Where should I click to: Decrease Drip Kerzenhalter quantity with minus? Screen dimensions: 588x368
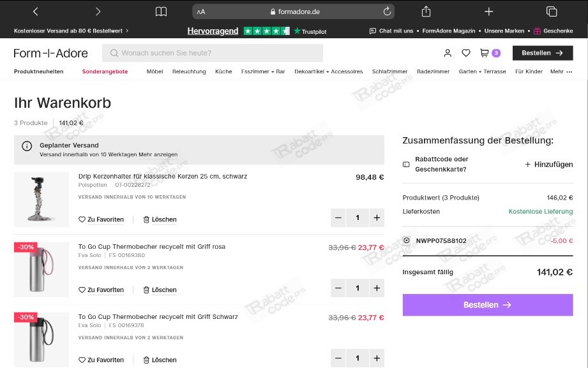pyautogui.click(x=338, y=217)
